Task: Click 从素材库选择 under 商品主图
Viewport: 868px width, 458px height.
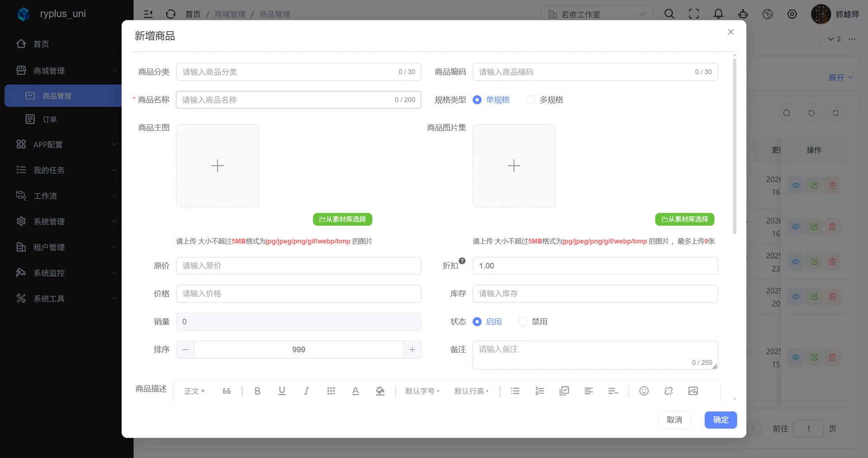Action: pos(342,219)
